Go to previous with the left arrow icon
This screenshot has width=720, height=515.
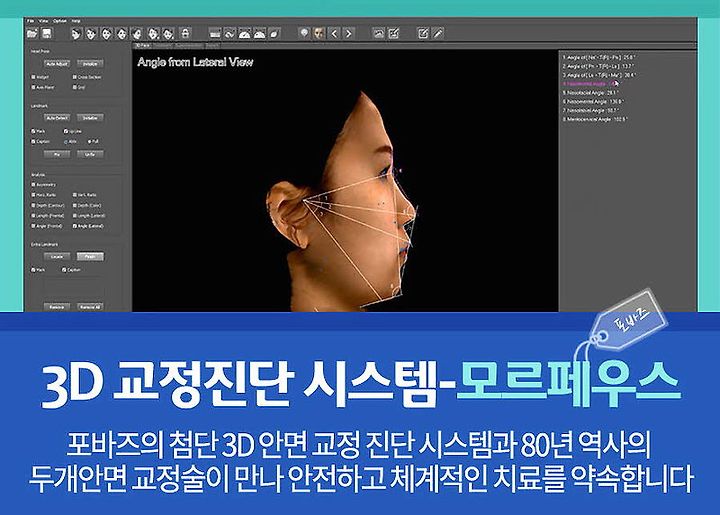coord(334,33)
